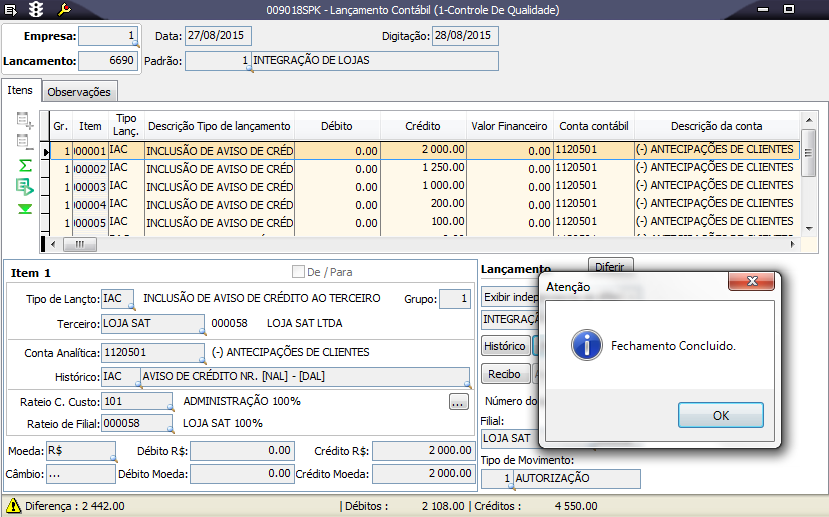
Task: Click the Diferir button
Action: pyautogui.click(x=610, y=266)
